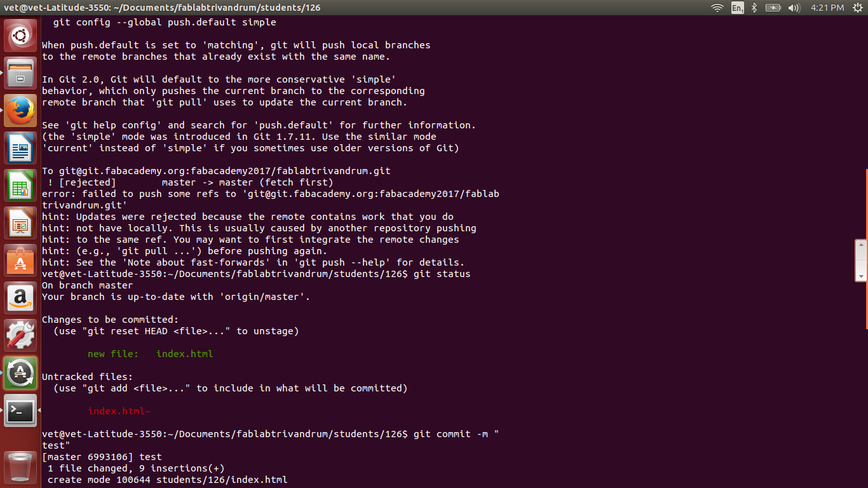
Task: Open LibreOffice Writer from the launcher
Action: point(20,148)
